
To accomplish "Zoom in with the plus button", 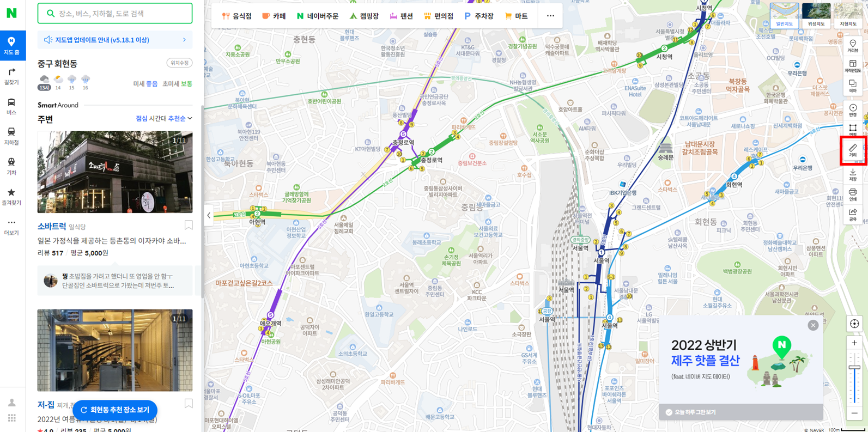I will pos(854,343).
